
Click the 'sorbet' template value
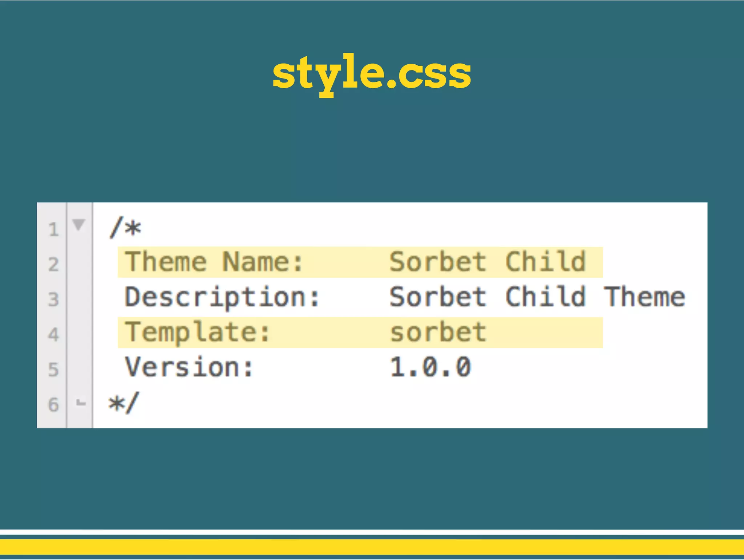pos(438,332)
